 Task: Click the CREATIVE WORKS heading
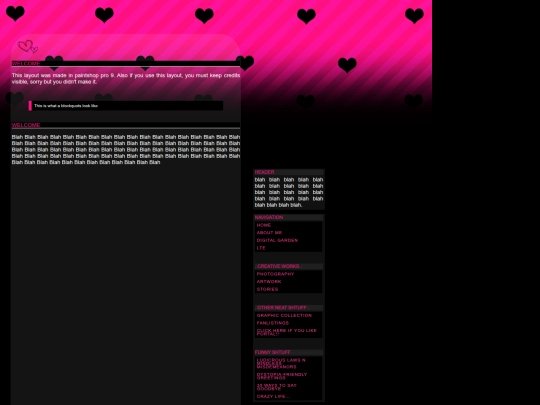279,266
